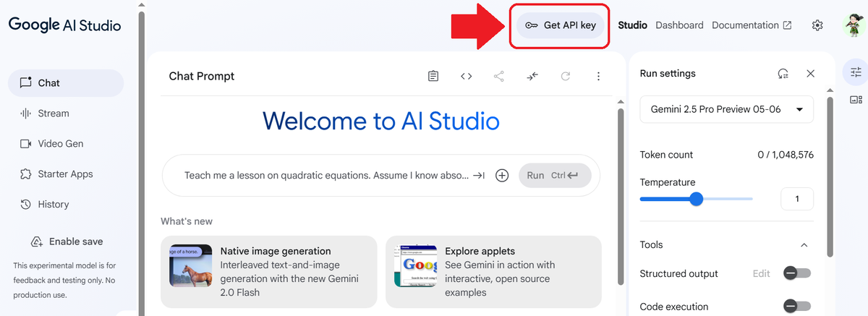Viewport: 868px width, 316px height.
Task: Open the Studio tab
Action: [633, 25]
